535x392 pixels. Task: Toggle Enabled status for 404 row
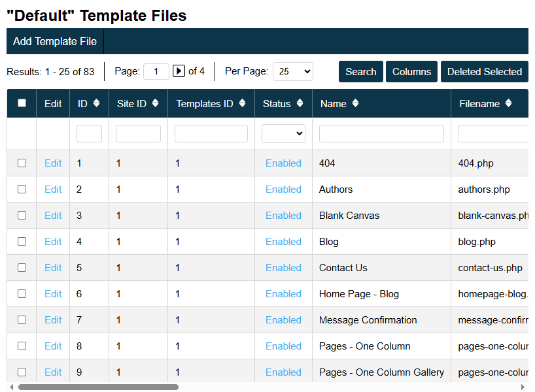(x=283, y=163)
